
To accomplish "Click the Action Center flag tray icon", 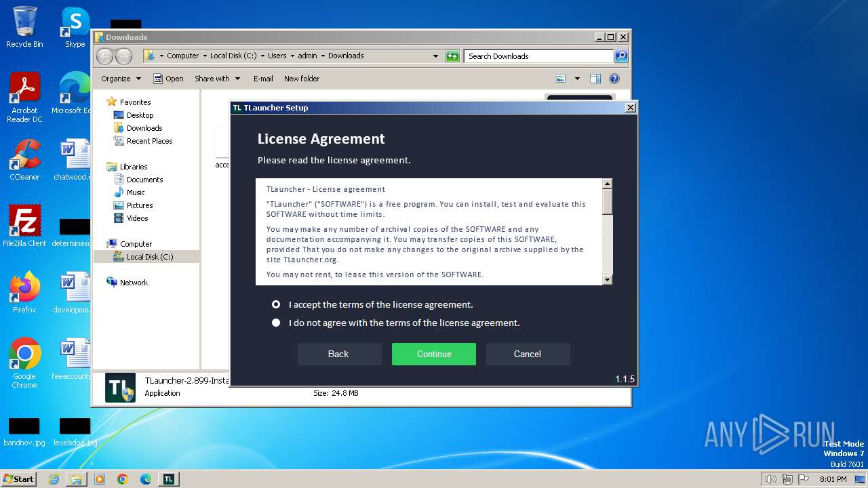I will coord(804,479).
